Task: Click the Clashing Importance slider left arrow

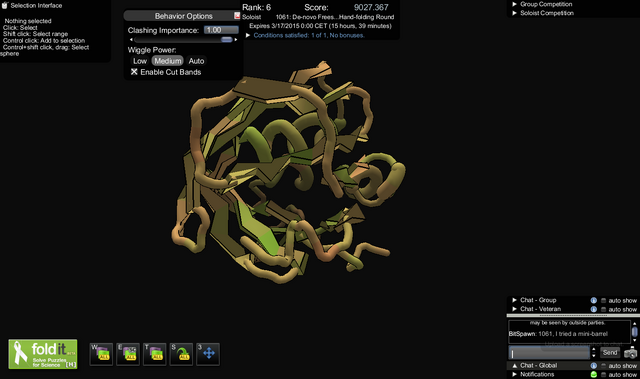Action: (x=131, y=40)
